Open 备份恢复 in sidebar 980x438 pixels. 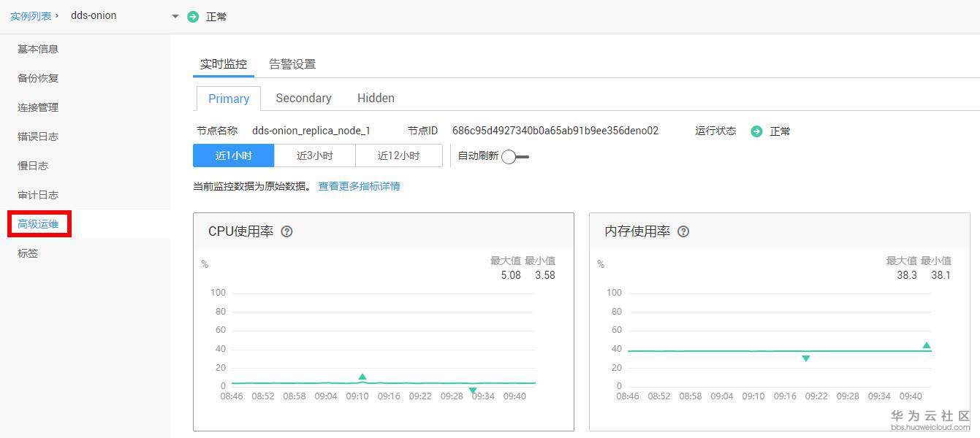(38, 78)
